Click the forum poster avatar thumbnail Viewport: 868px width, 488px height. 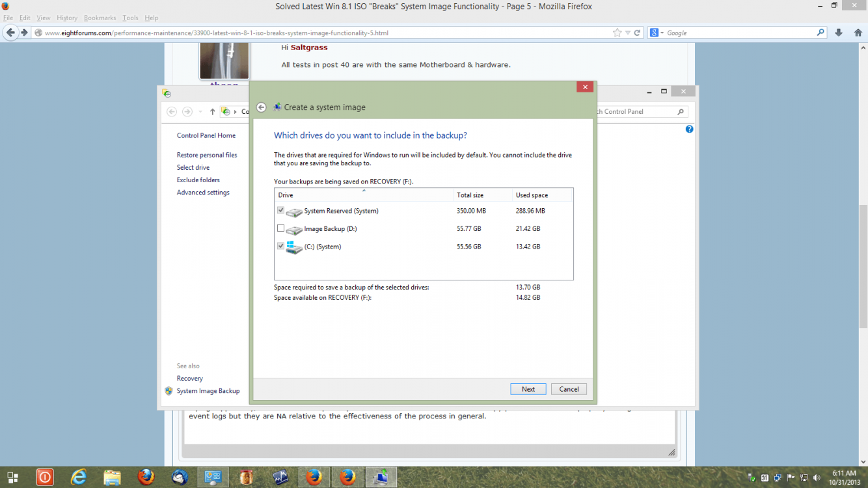[x=224, y=61]
